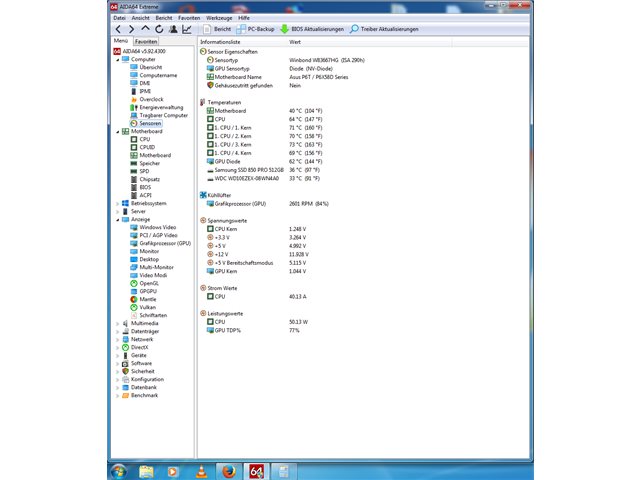Launch Firefox from the taskbar
Screen dimensions: 640x480
point(229,472)
